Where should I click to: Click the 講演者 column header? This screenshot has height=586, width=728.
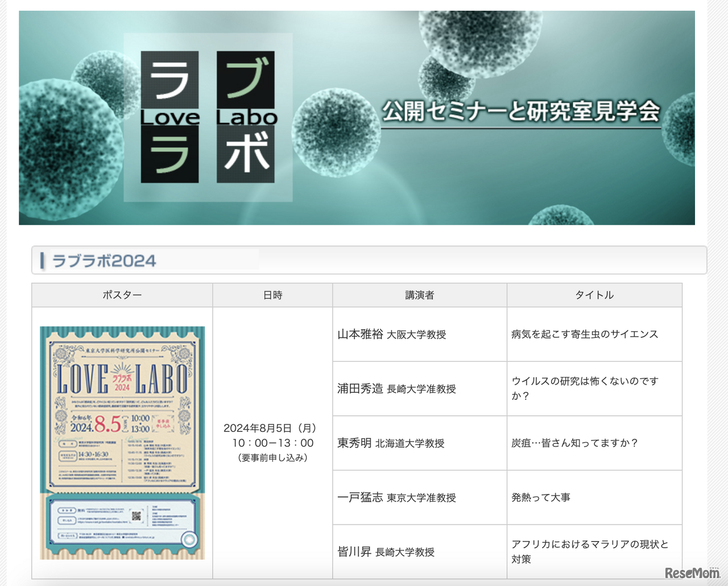(x=419, y=295)
